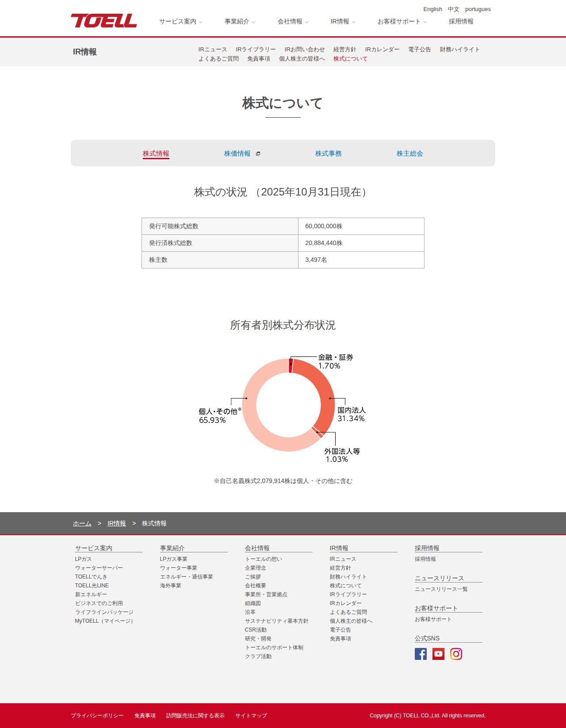This screenshot has width=566, height=728.
Task: Open the Facebook page icon
Action: [x=421, y=654]
